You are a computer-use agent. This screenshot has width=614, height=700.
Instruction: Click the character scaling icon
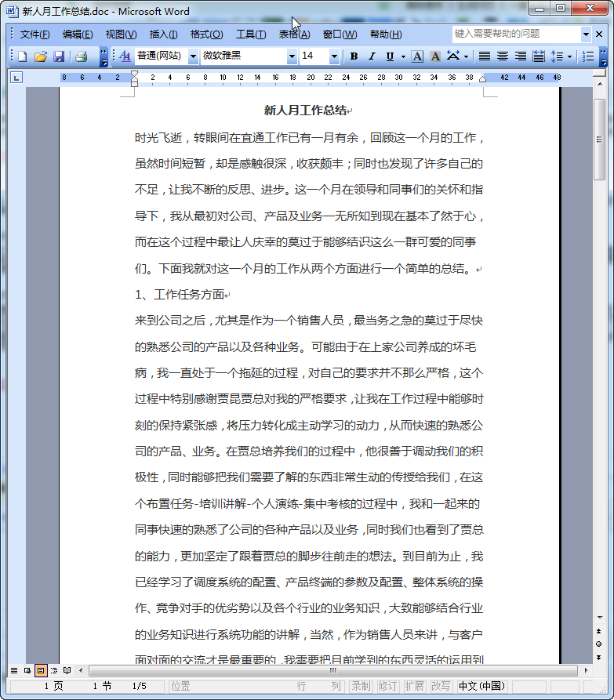pos(453,56)
